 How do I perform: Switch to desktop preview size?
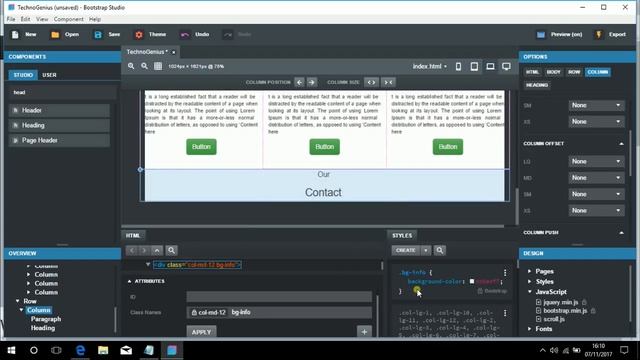click(506, 67)
